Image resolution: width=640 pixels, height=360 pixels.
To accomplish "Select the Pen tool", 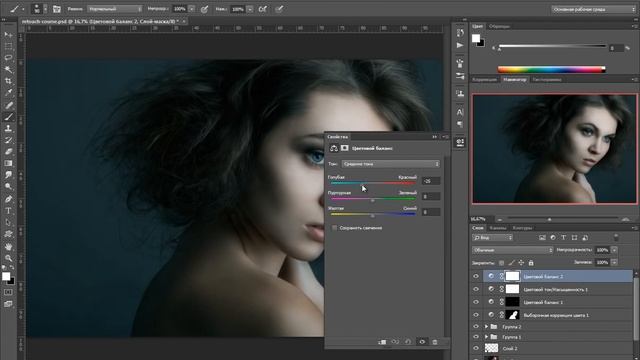I will pyautogui.click(x=8, y=199).
